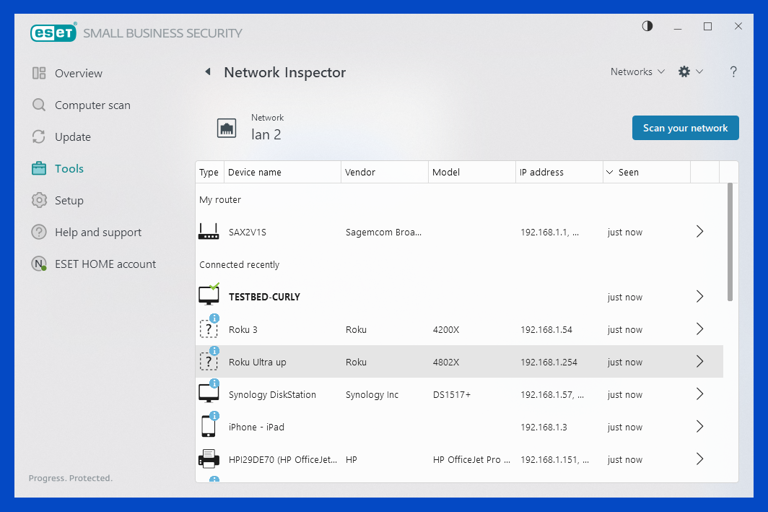Click the unknown device icon for Roku 3
The width and height of the screenshot is (768, 512).
tap(208, 329)
